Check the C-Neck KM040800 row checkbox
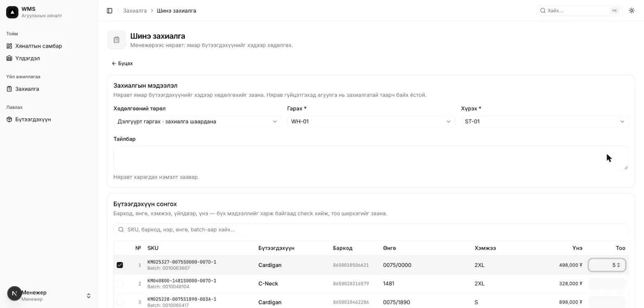Viewport: 644px width, 308px height. tap(120, 284)
